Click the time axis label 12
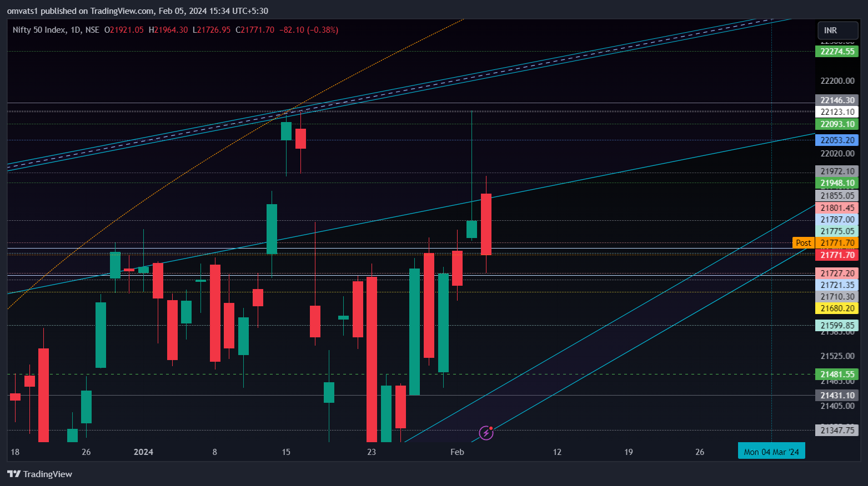 point(557,452)
